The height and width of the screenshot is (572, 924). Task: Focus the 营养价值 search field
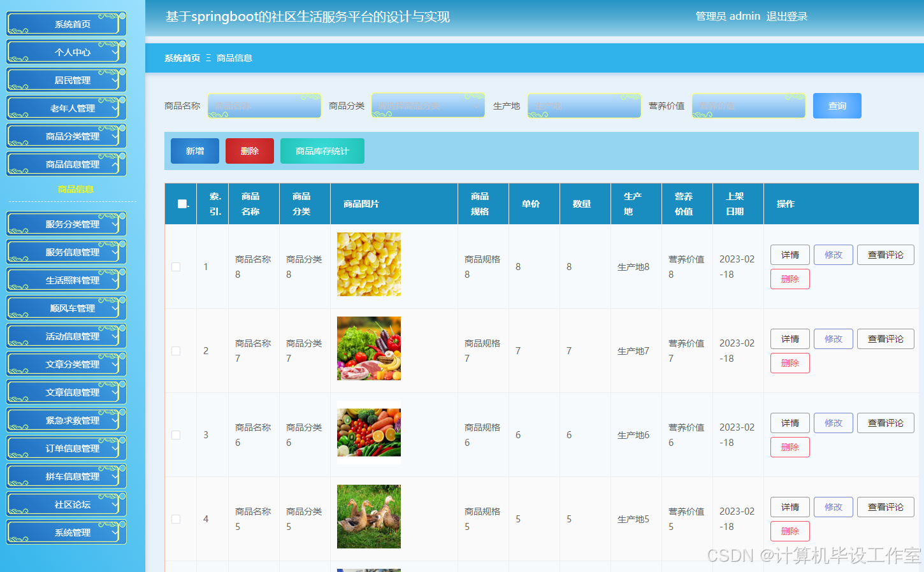tap(749, 106)
